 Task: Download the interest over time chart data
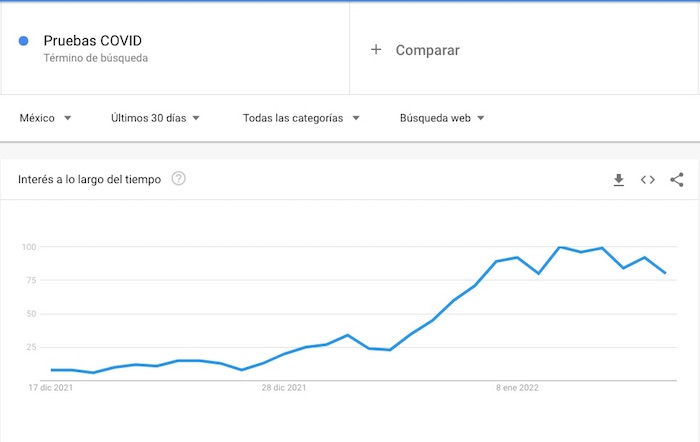619,180
